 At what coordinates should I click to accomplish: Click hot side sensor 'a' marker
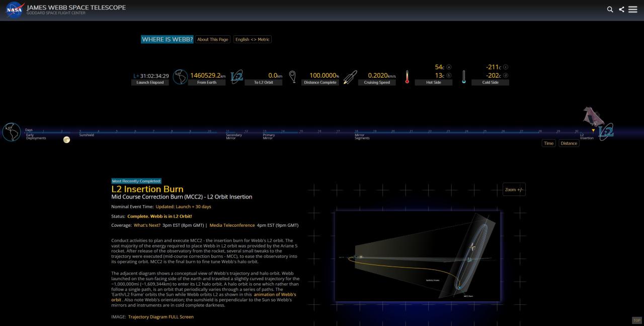(449, 67)
